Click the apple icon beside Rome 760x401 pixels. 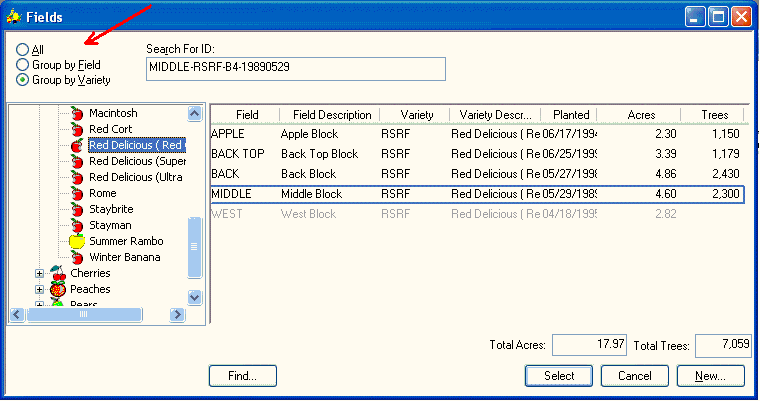pos(77,194)
